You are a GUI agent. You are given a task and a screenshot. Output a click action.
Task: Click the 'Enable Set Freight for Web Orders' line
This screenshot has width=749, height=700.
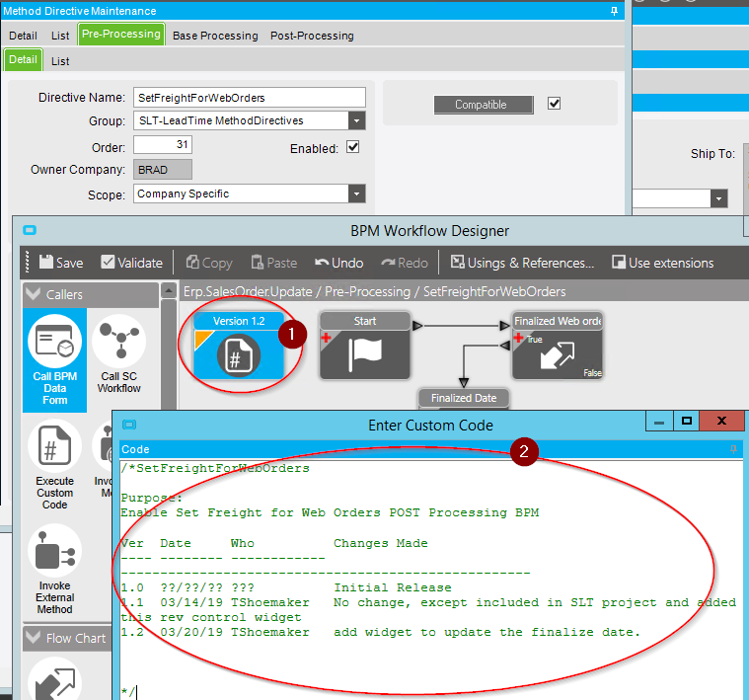point(330,512)
